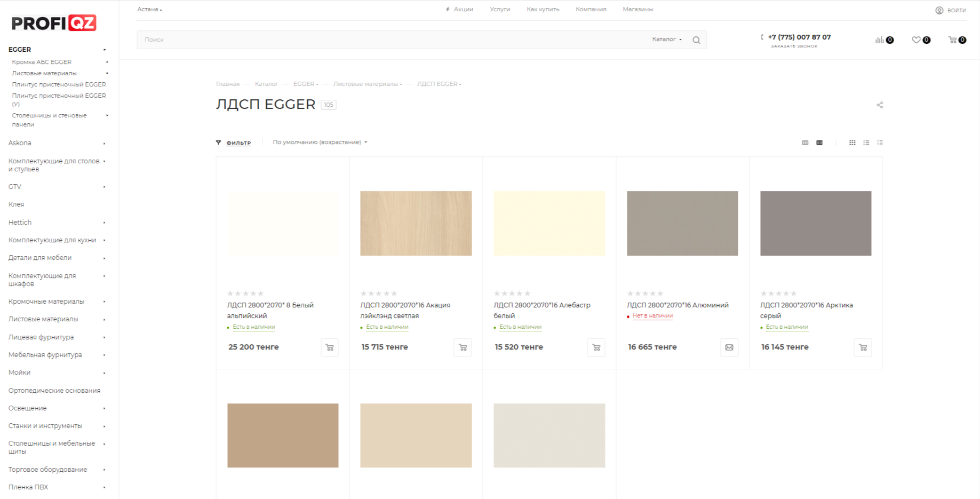The width and height of the screenshot is (980, 499).
Task: Open Комплектующие для кухни category
Action: coord(52,240)
